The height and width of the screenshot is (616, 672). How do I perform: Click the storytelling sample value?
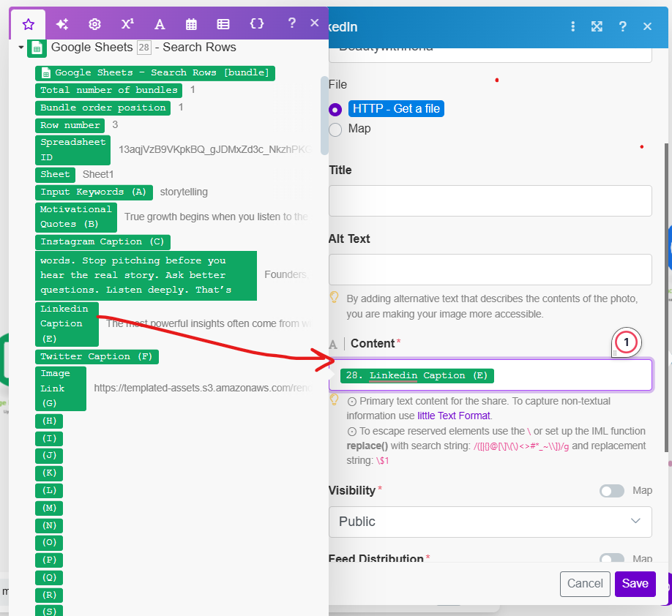click(184, 192)
